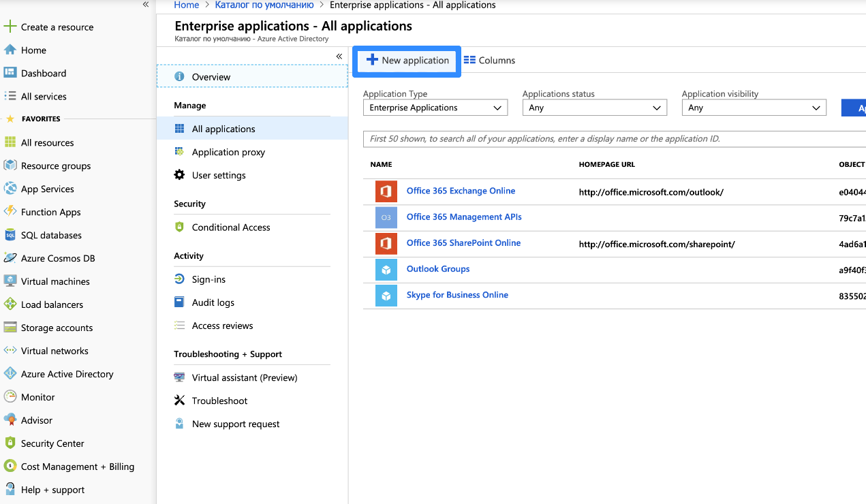The width and height of the screenshot is (866, 504).
Task: Click the Columns button
Action: [489, 61]
